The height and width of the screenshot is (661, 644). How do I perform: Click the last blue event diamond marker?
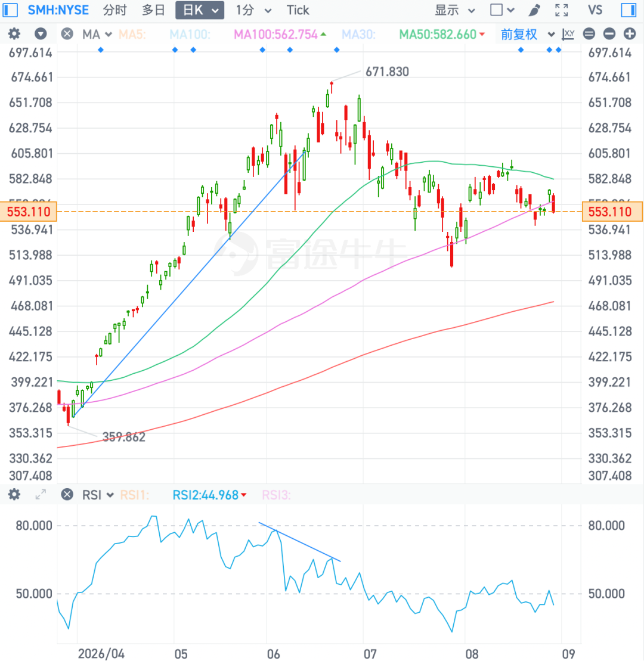coord(558,50)
